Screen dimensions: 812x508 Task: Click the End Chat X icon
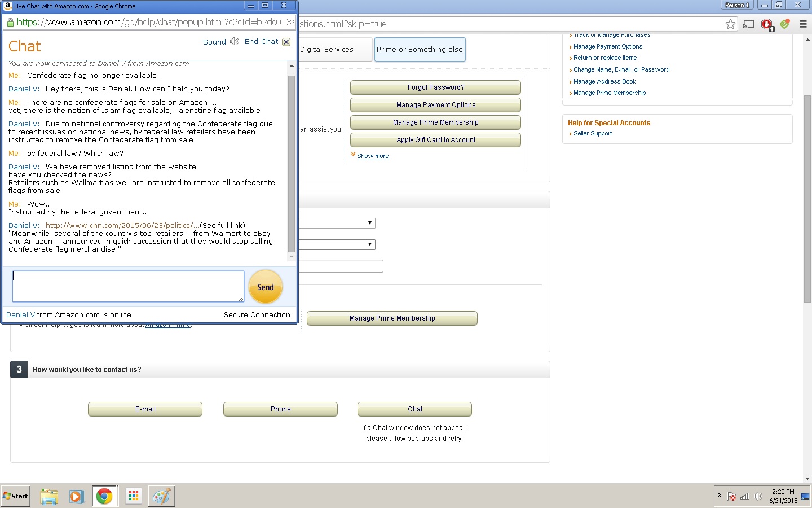point(286,42)
